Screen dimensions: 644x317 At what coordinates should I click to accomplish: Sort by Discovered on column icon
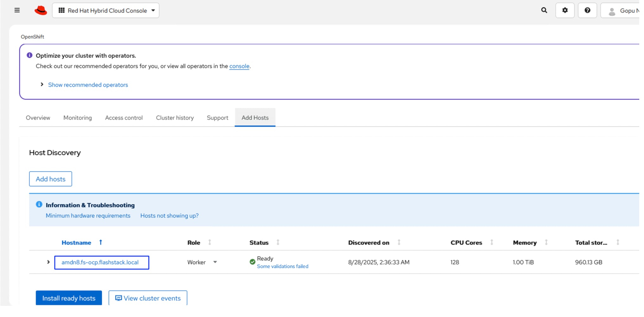399,243
